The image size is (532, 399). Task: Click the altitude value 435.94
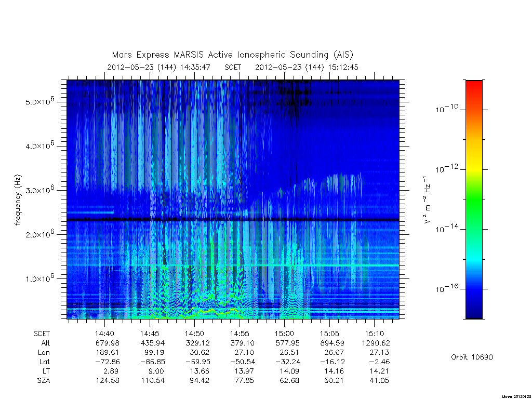153,343
